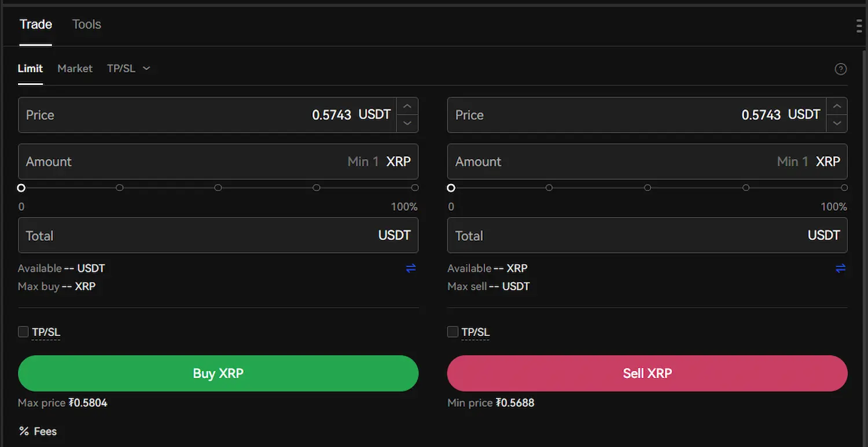Switch to the Tools tab
The height and width of the screenshot is (447, 868).
click(x=86, y=24)
